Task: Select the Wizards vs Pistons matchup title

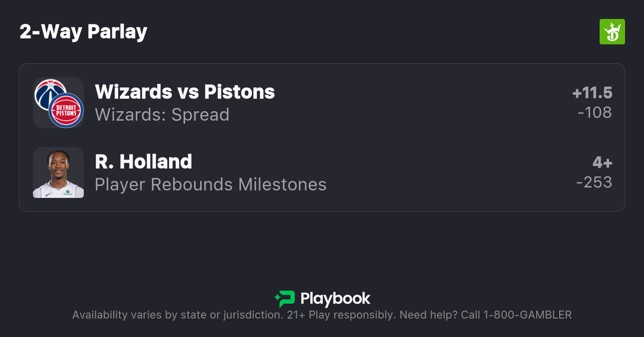Action: 185,92
